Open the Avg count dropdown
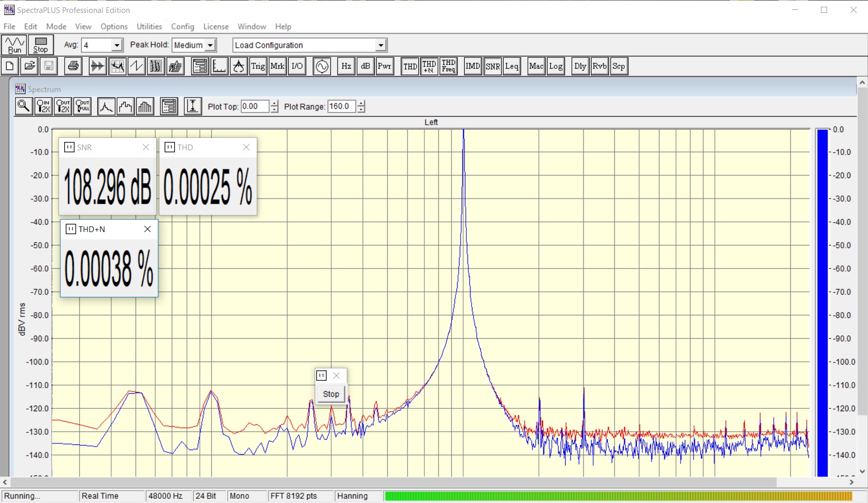This screenshot has height=503, width=868. (117, 46)
